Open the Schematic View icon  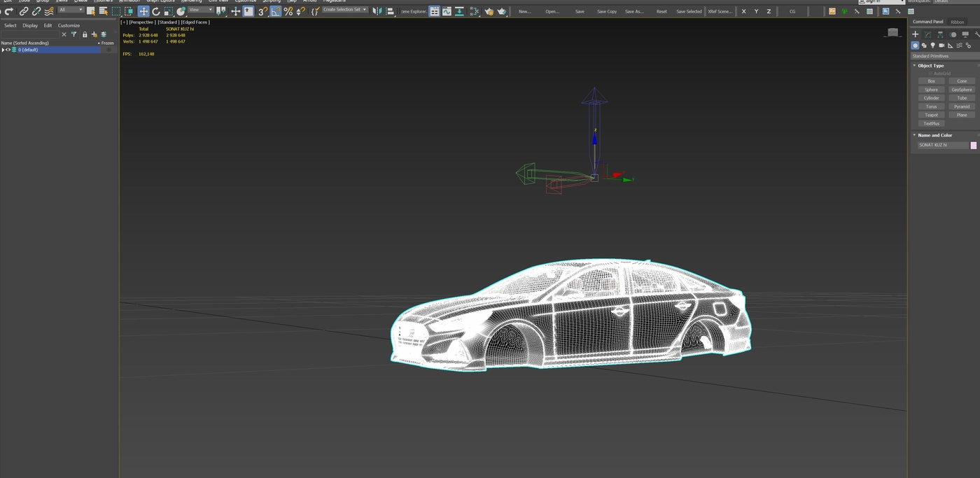click(x=474, y=11)
